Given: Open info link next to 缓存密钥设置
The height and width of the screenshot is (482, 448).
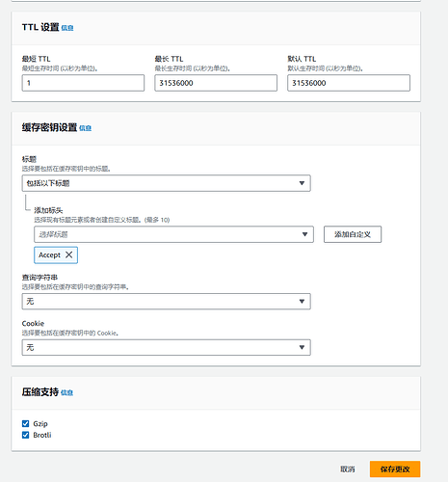Looking at the screenshot, I should pyautogui.click(x=85, y=128).
